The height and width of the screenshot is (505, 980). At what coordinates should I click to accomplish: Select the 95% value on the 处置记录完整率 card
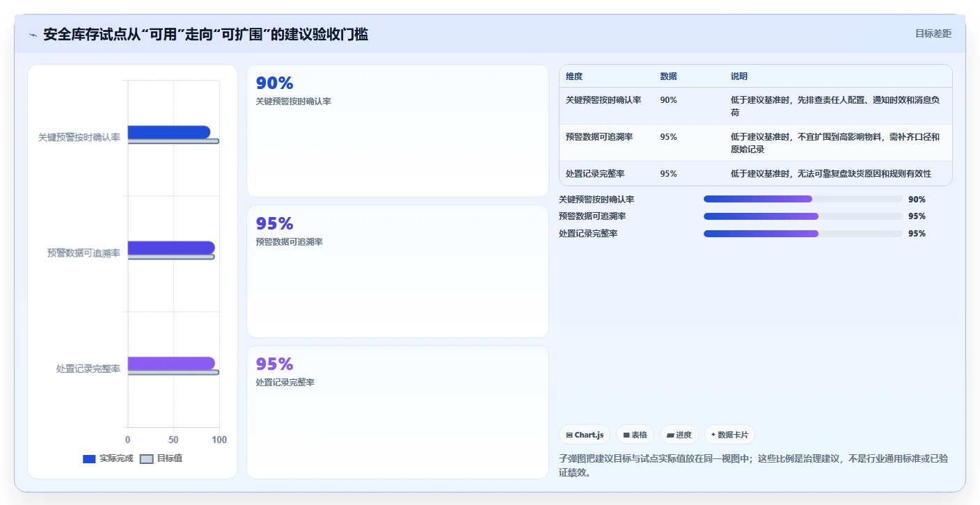tap(275, 364)
